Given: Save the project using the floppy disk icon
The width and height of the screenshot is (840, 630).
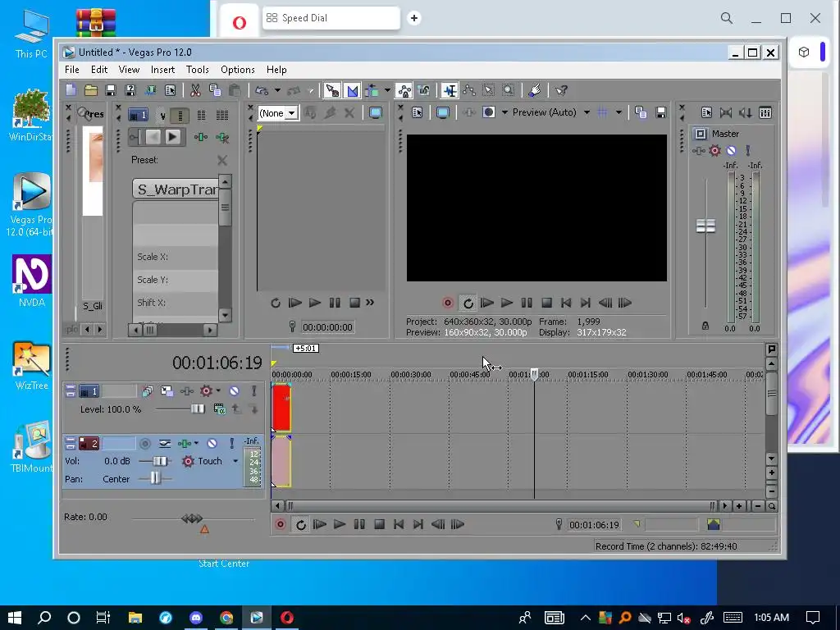Looking at the screenshot, I should tap(111, 90).
